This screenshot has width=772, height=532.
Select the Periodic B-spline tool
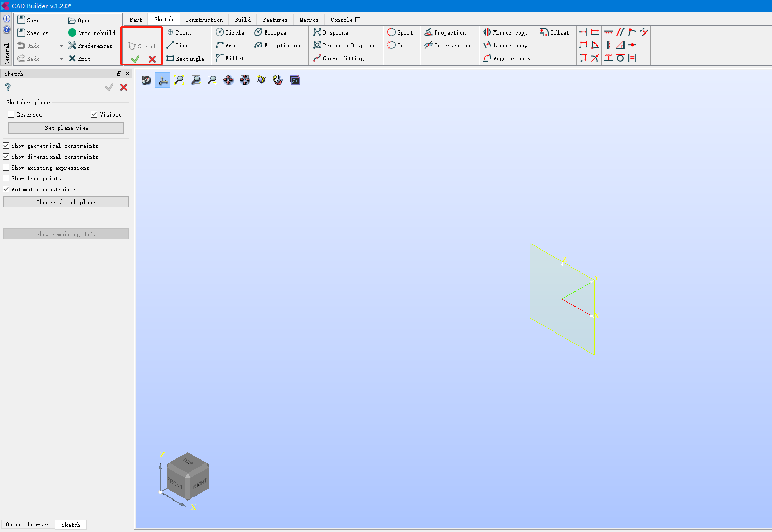click(344, 45)
